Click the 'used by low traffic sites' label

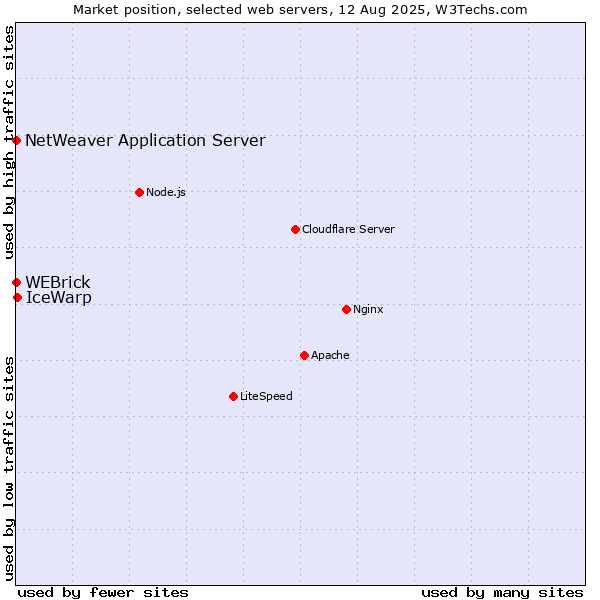(9, 469)
